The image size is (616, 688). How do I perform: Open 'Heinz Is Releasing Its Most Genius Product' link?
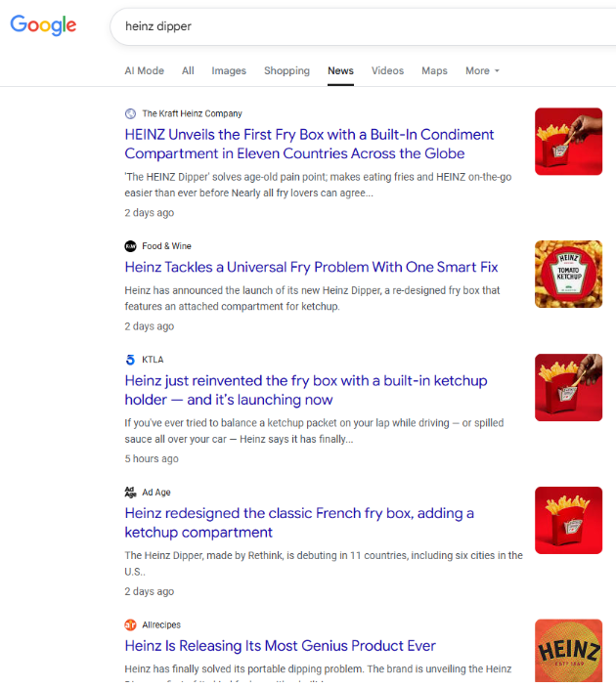click(x=280, y=646)
